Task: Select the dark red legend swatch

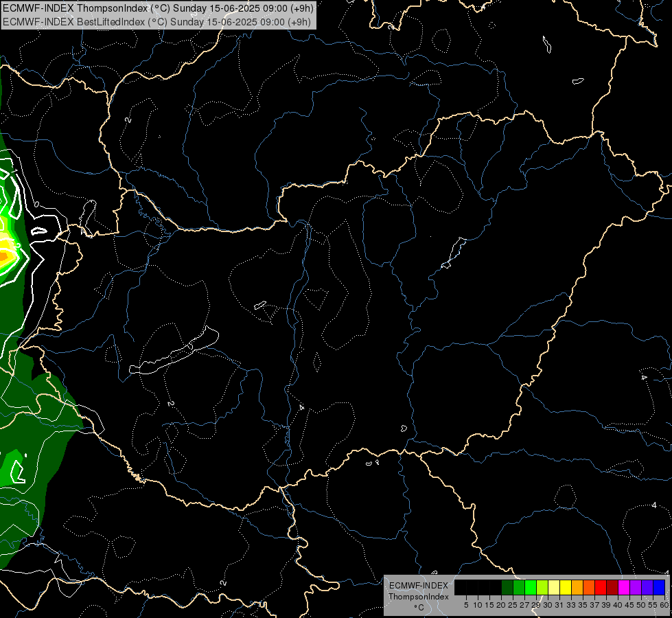Action: (x=612, y=587)
